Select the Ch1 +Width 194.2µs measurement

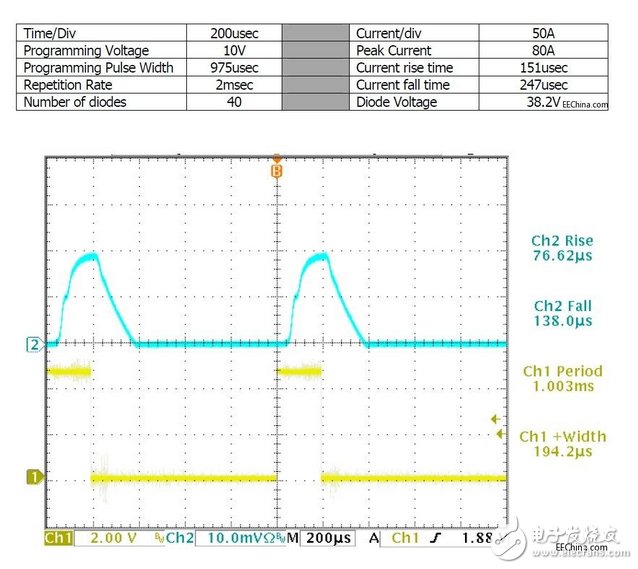[562, 445]
